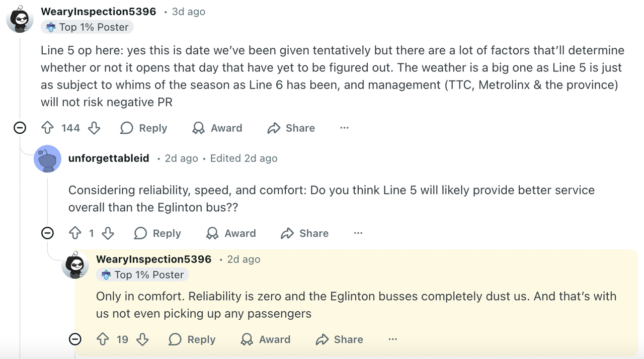
Task: Click Award on the top Line 5 comment
Action: coord(217,128)
